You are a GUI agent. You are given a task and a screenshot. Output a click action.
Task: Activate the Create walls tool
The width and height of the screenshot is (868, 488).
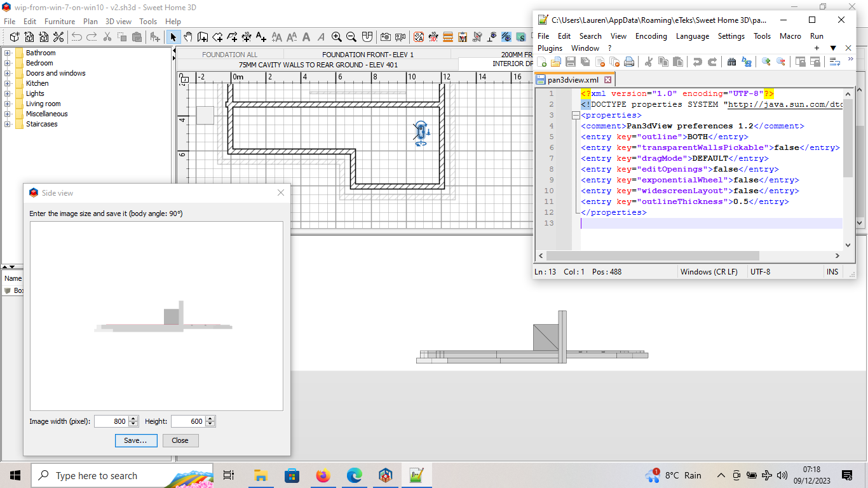pos(203,37)
